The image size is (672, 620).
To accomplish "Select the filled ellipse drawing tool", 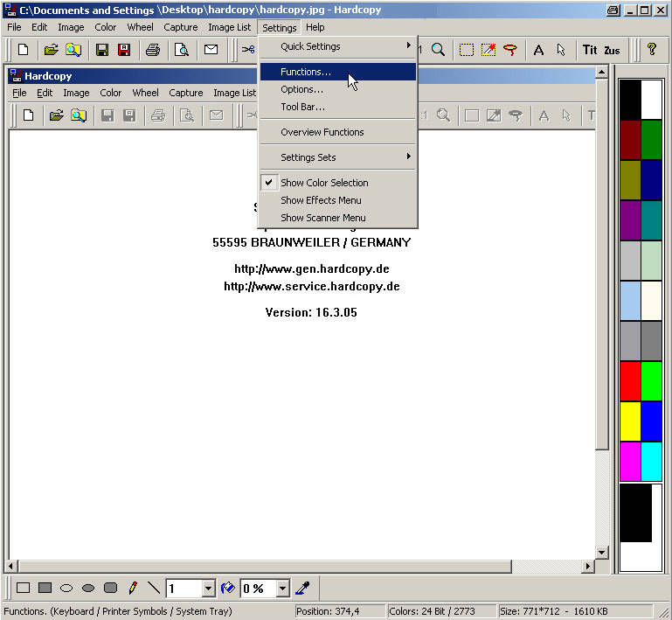I will [88, 588].
